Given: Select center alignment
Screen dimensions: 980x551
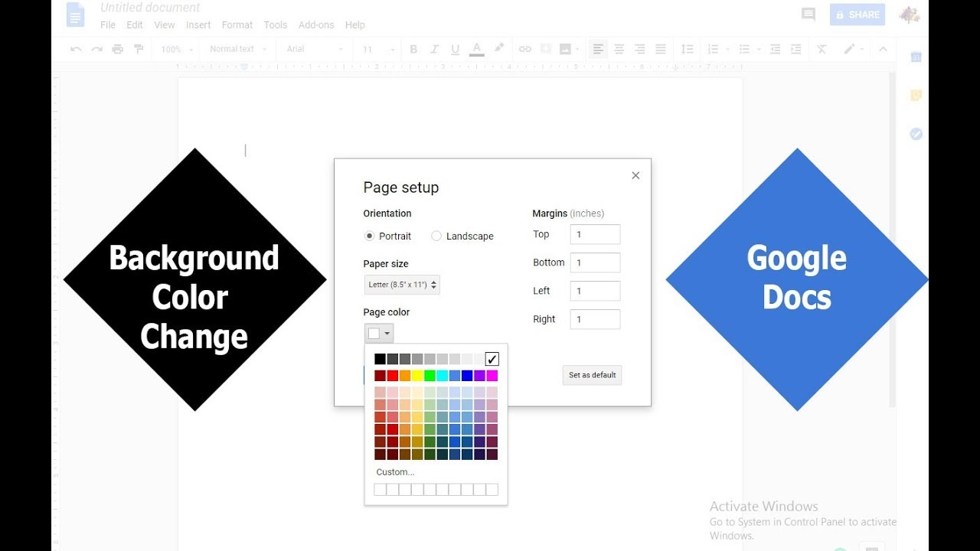Looking at the screenshot, I should [x=619, y=48].
